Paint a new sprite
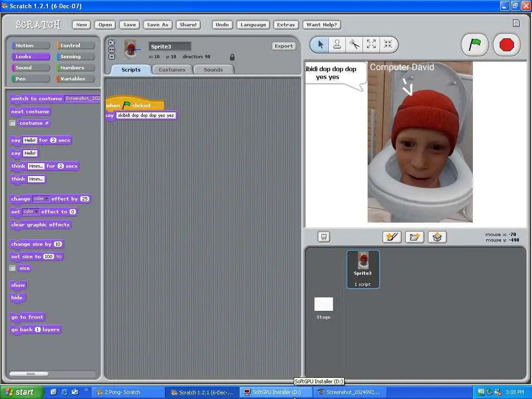This screenshot has width=532, height=399. [392, 237]
